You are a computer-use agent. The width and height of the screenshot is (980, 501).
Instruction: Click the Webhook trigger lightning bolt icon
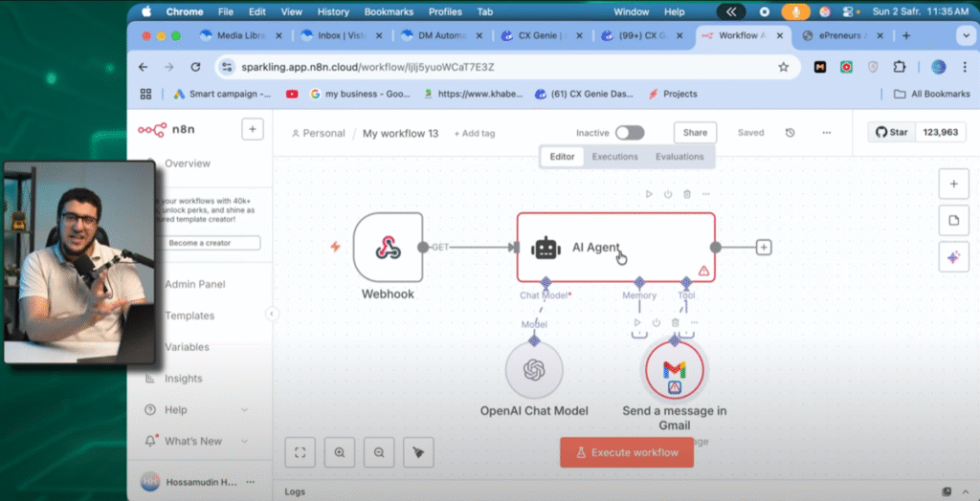click(335, 247)
